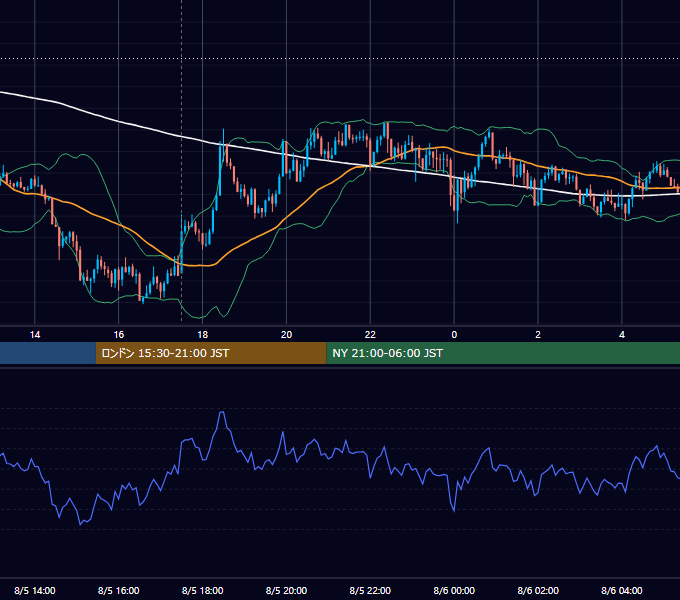Viewport: 680px width, 600px height.
Task: Click the tall blue candle spike near 18:30
Action: click(220, 169)
